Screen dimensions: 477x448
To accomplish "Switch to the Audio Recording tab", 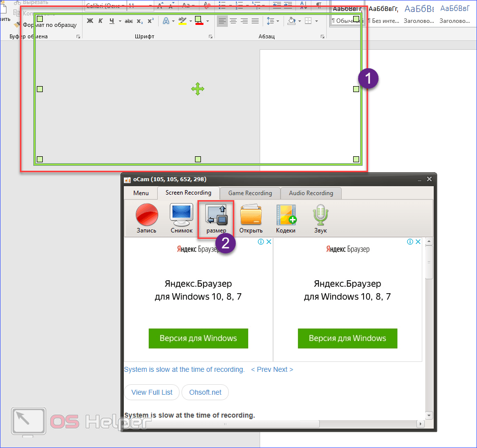I will (x=311, y=193).
